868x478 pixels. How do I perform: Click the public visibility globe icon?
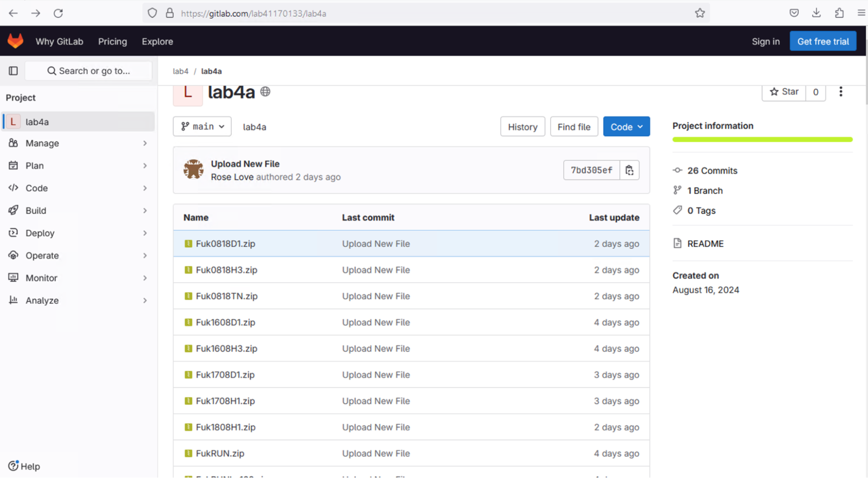coord(265,92)
